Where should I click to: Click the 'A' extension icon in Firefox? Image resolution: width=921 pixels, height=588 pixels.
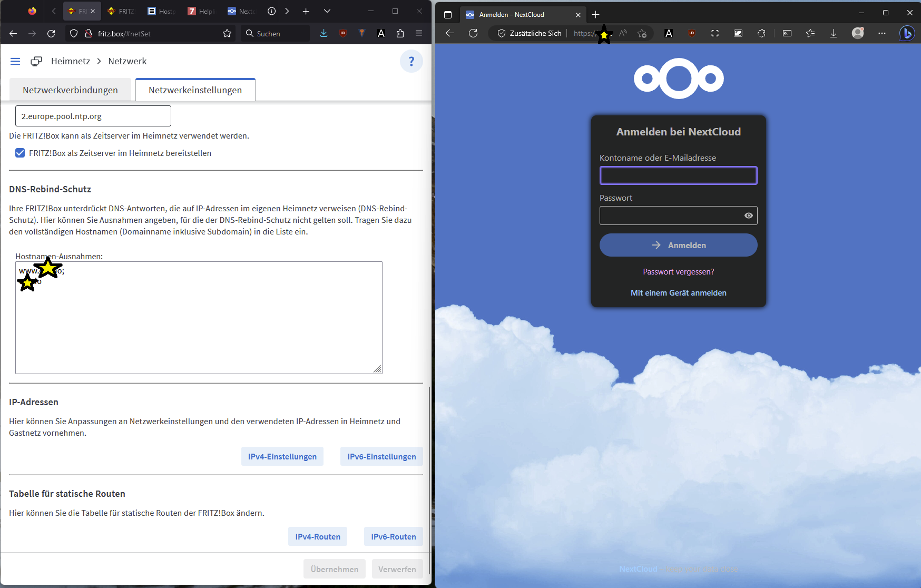coord(381,33)
